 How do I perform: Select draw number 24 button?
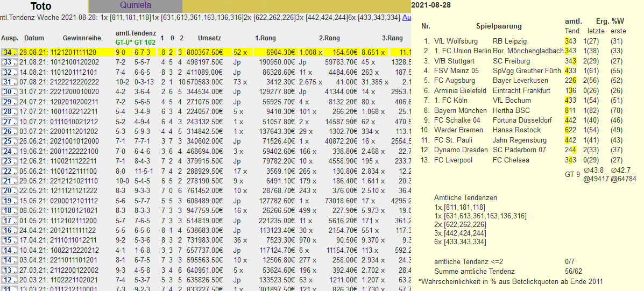click(x=10, y=151)
